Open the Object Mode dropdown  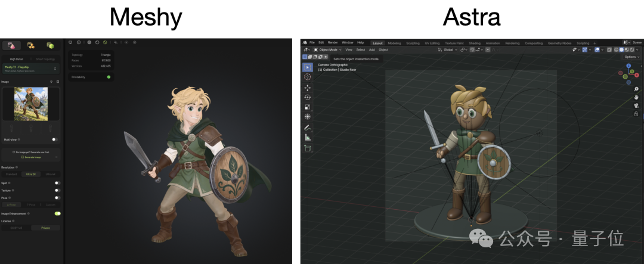click(x=327, y=49)
